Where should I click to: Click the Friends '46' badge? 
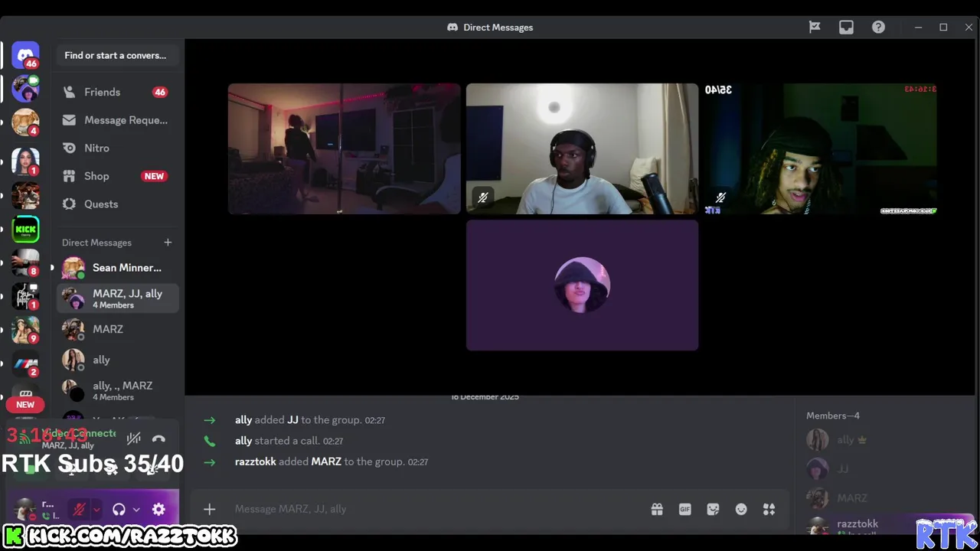pyautogui.click(x=159, y=92)
